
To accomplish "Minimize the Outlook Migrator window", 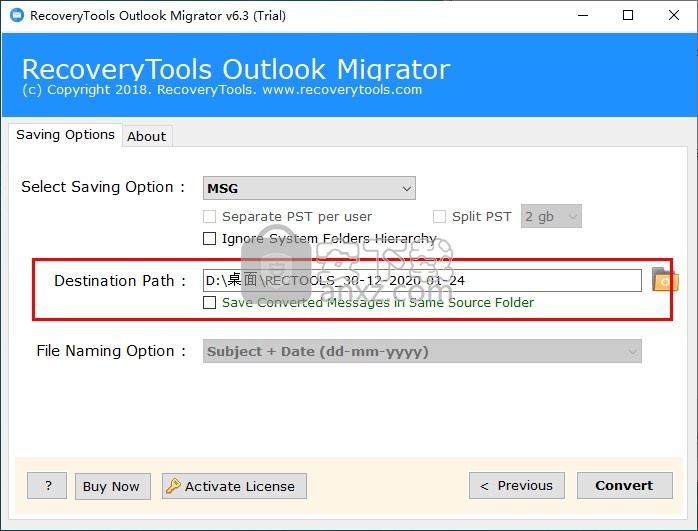I will pos(583,16).
